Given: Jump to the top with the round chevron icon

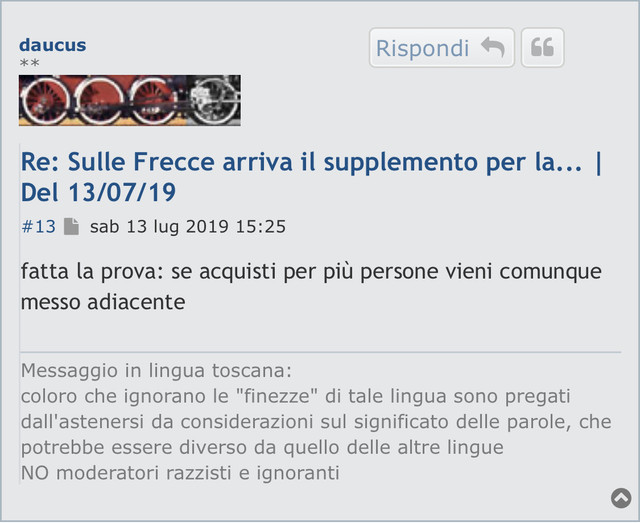Looking at the screenshot, I should coord(621,498).
